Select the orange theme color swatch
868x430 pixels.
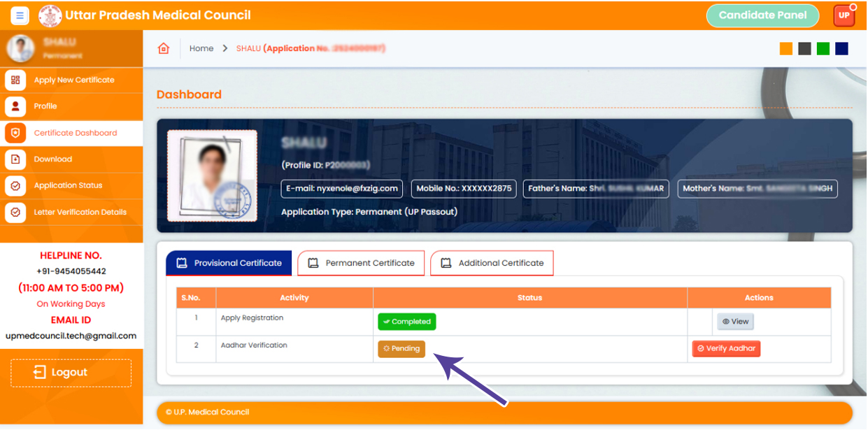click(786, 48)
